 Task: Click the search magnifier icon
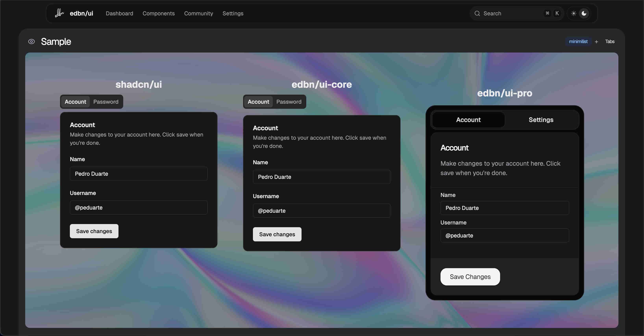tap(477, 14)
